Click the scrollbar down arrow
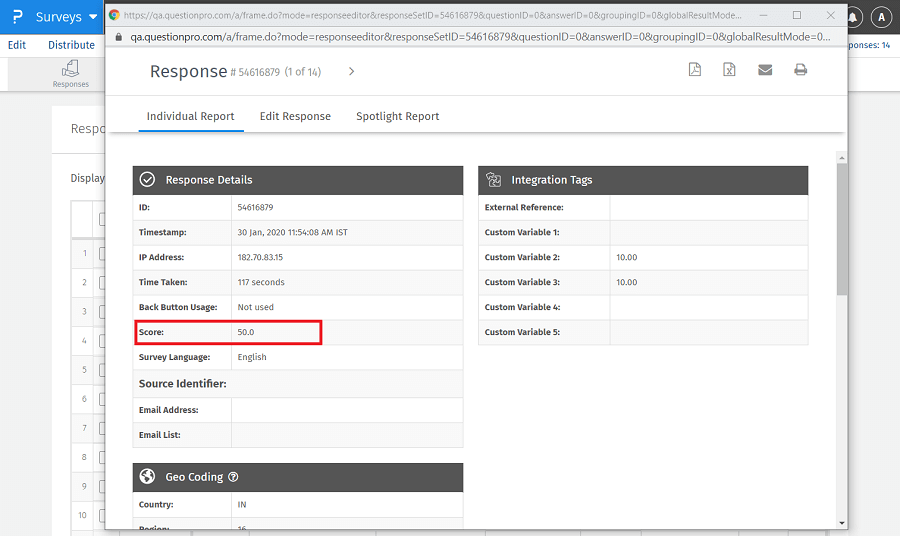This screenshot has height=536, width=900. 842,522
